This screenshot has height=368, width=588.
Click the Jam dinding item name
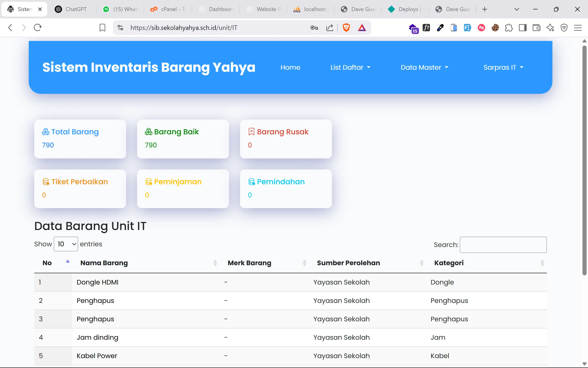coord(97,337)
